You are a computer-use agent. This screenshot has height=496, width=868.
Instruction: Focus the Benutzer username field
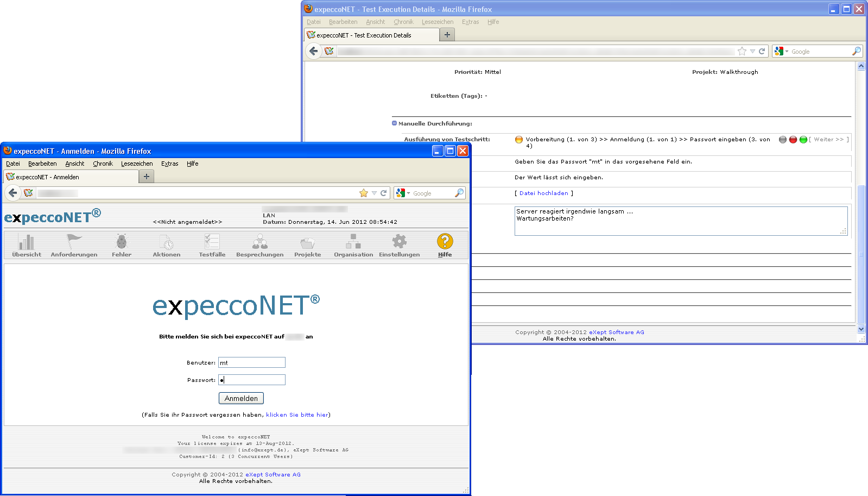coord(252,362)
